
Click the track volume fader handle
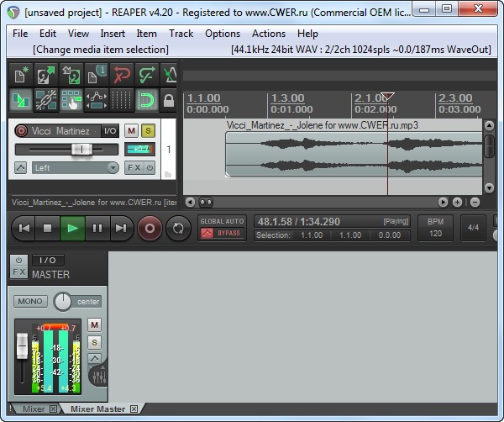pyautogui.click(x=81, y=149)
